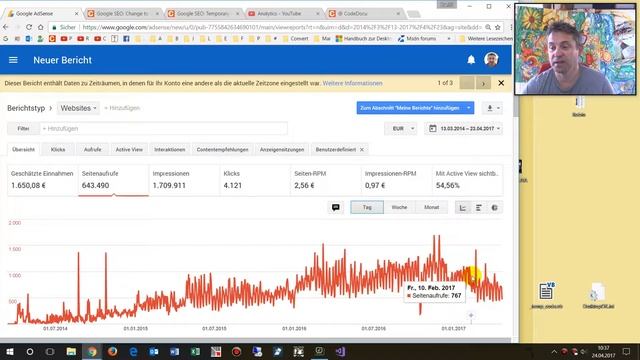Select the Seiten-RPM metric card
The height and width of the screenshot is (360, 640).
pyautogui.click(x=325, y=180)
